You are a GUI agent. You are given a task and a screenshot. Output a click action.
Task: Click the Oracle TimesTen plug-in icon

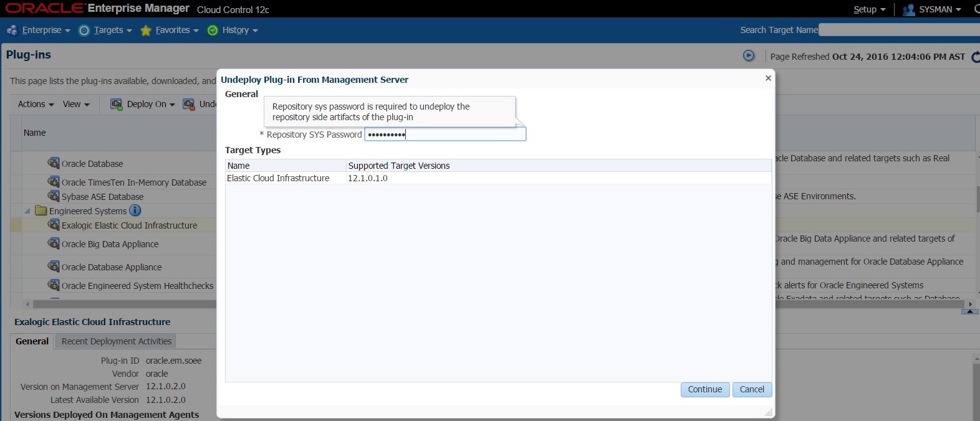pyautogui.click(x=54, y=182)
